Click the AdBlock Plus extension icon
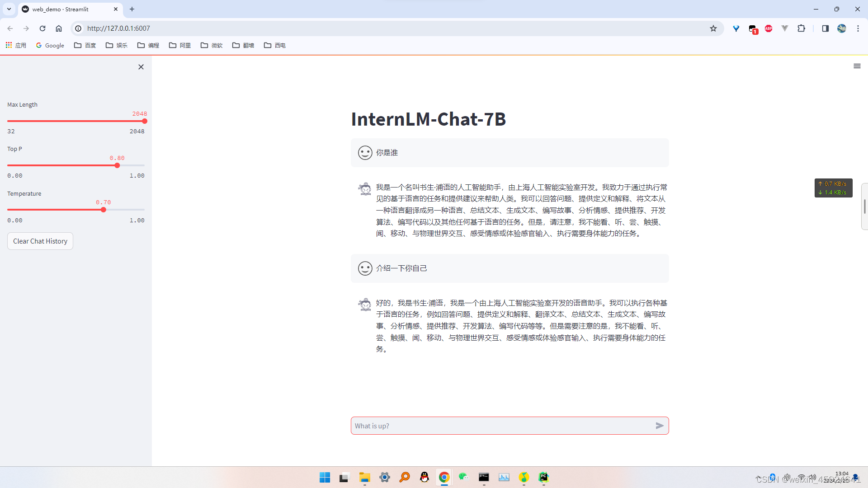Image resolution: width=868 pixels, height=488 pixels. tap(769, 28)
